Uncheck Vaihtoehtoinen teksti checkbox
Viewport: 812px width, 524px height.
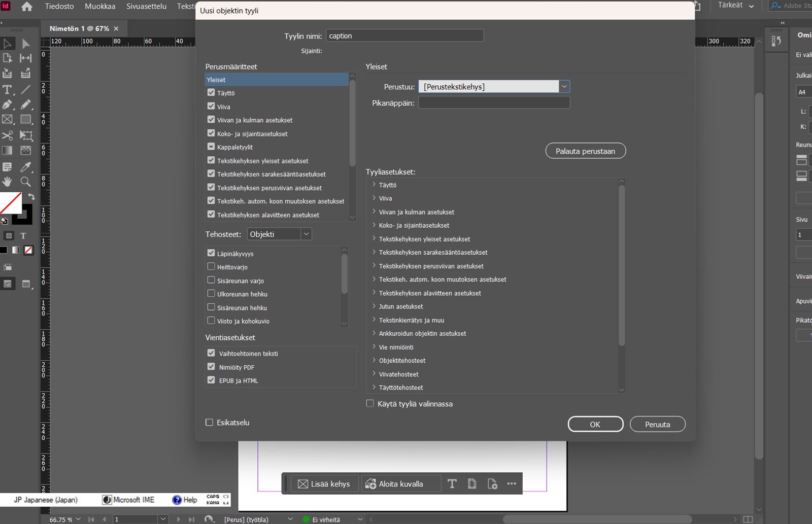click(x=211, y=353)
